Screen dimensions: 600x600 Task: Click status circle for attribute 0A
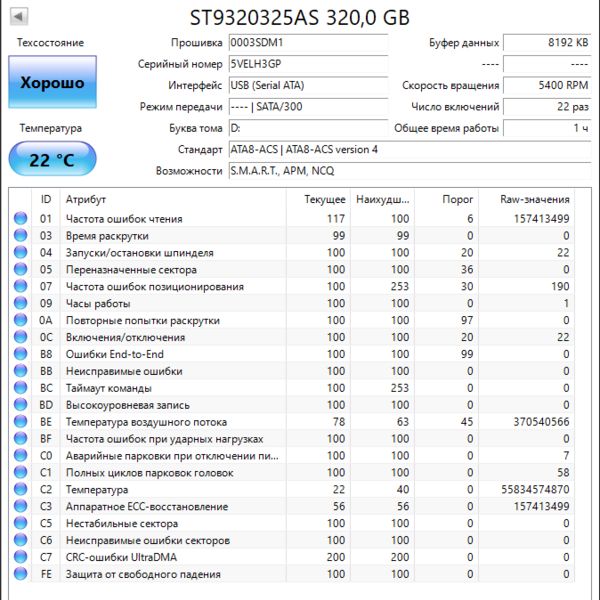coord(21,320)
